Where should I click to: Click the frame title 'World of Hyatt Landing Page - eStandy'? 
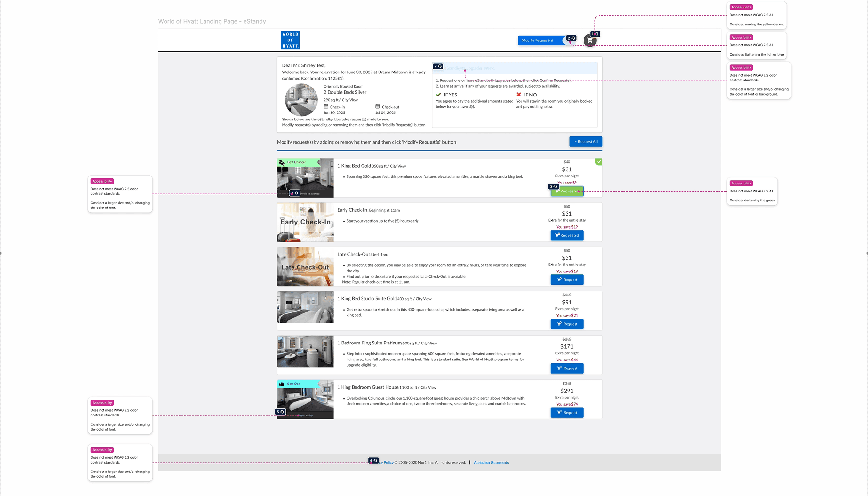pos(212,21)
